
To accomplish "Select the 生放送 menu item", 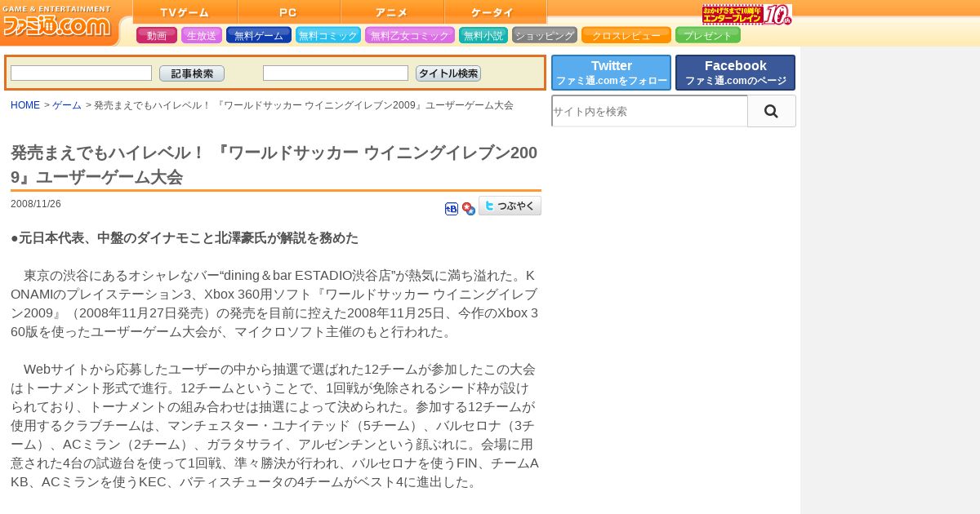I will pyautogui.click(x=202, y=35).
